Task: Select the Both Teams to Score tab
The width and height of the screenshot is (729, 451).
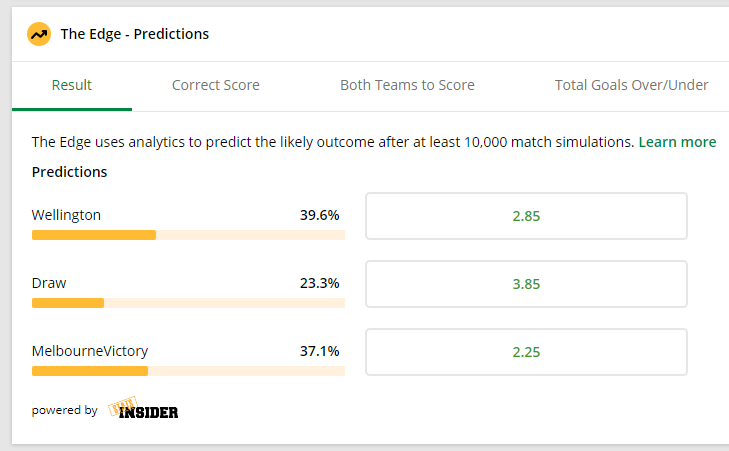Action: pyautogui.click(x=407, y=85)
